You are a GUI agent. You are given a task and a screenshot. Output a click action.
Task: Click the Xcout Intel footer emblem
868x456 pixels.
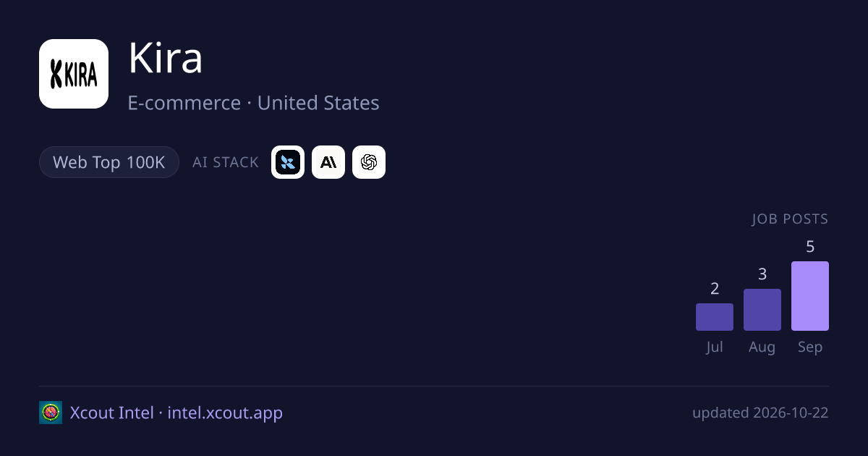[x=51, y=413]
